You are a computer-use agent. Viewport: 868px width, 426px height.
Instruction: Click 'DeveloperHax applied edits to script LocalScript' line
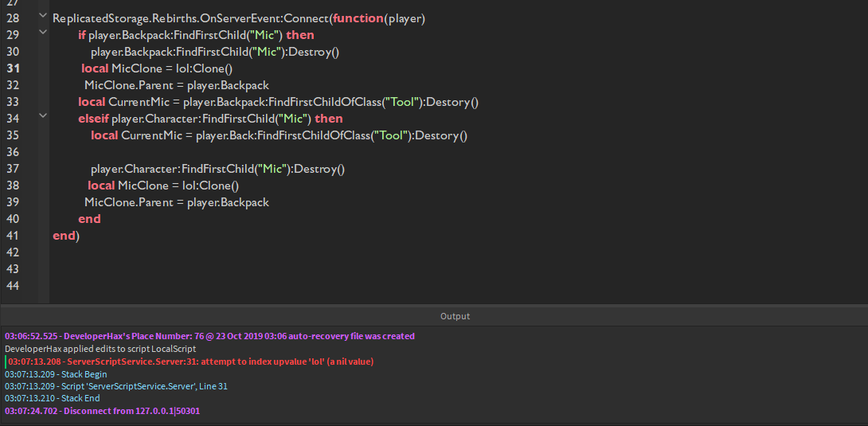click(100, 349)
